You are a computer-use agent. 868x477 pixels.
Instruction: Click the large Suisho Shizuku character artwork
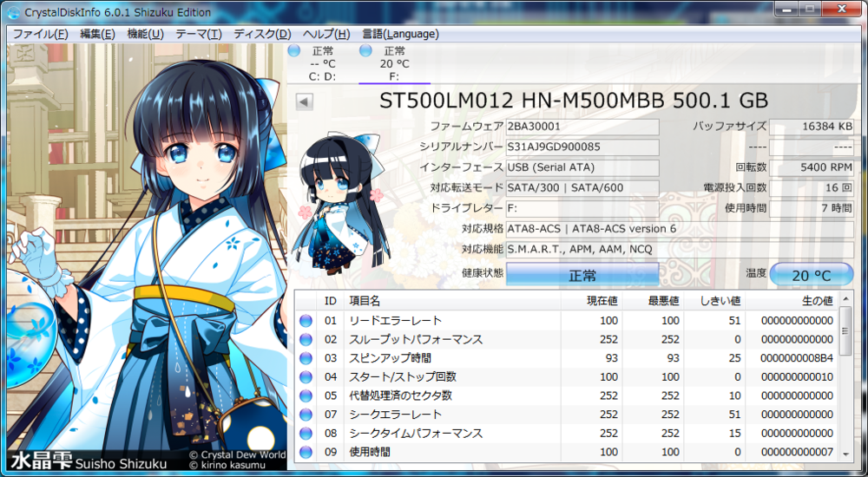(x=147, y=258)
